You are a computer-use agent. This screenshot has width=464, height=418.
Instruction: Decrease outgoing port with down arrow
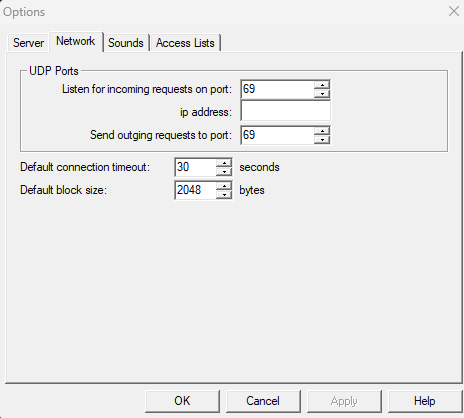tap(322, 140)
